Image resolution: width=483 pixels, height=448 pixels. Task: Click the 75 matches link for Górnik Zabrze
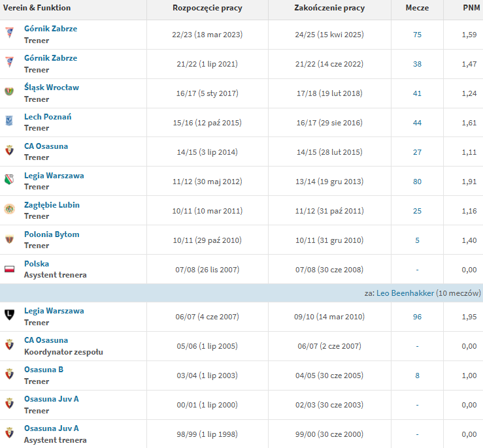click(417, 35)
